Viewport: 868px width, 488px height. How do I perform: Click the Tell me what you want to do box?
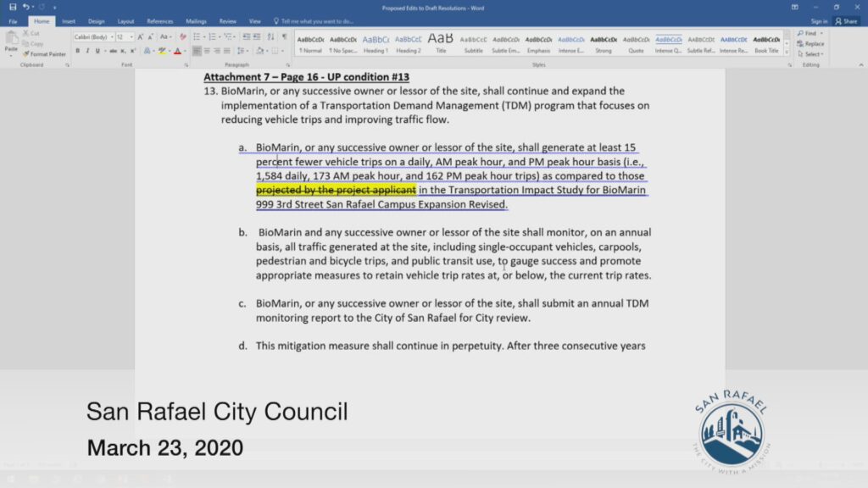click(x=314, y=21)
